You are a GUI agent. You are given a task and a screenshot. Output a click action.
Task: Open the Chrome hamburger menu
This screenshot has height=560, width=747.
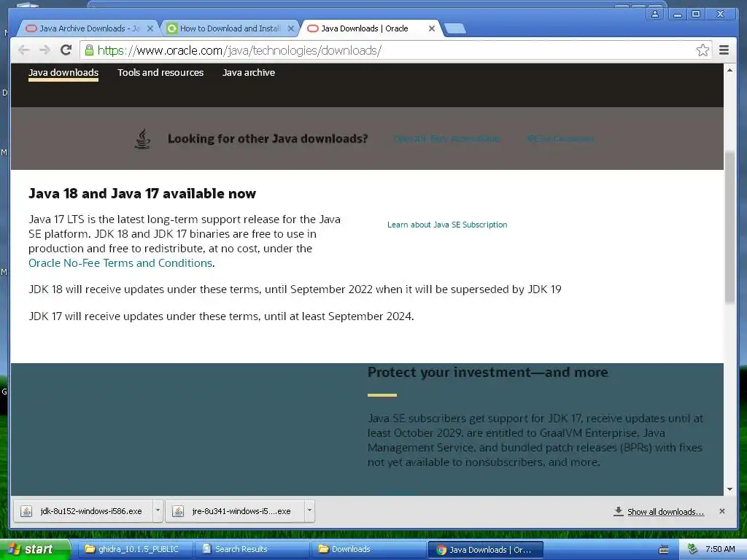tap(724, 50)
